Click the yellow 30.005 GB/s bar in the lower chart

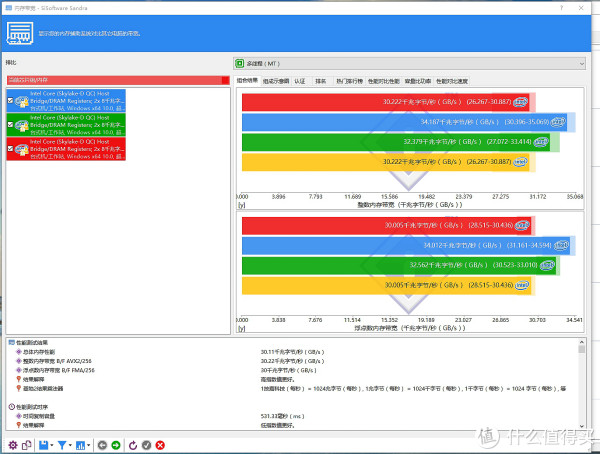click(x=386, y=286)
